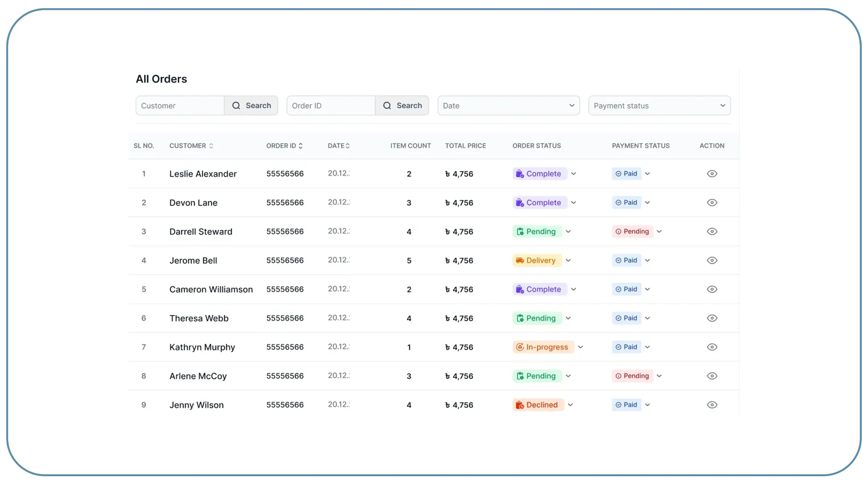Viewport: 868px width, 484px height.
Task: Click Paid badge in Jenny Wilson row
Action: 626,405
